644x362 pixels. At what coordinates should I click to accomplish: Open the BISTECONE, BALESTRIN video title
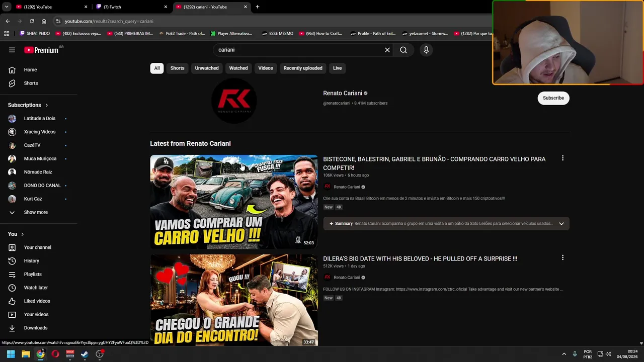point(434,163)
